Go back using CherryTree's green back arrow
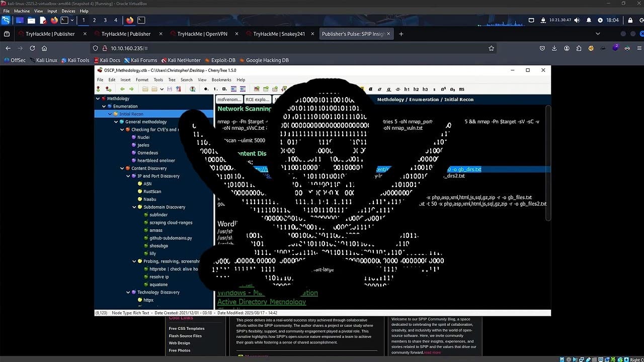Viewport: 644px width, 362px height. 122,89
